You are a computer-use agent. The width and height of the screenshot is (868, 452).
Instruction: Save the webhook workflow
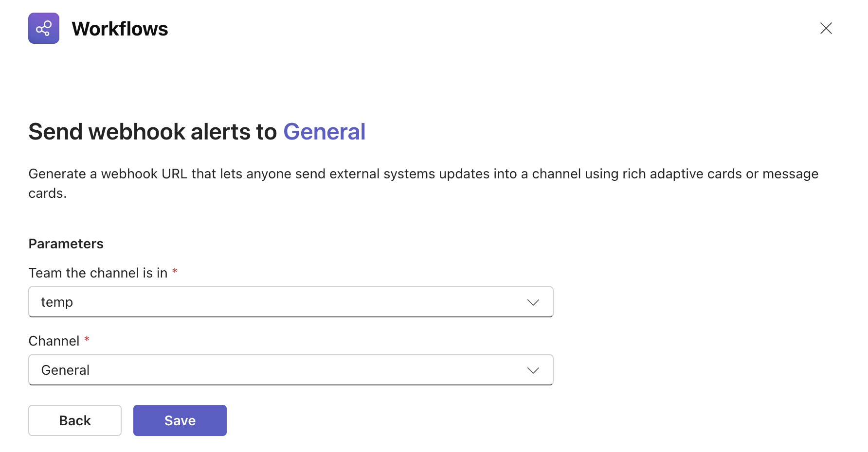tap(180, 420)
